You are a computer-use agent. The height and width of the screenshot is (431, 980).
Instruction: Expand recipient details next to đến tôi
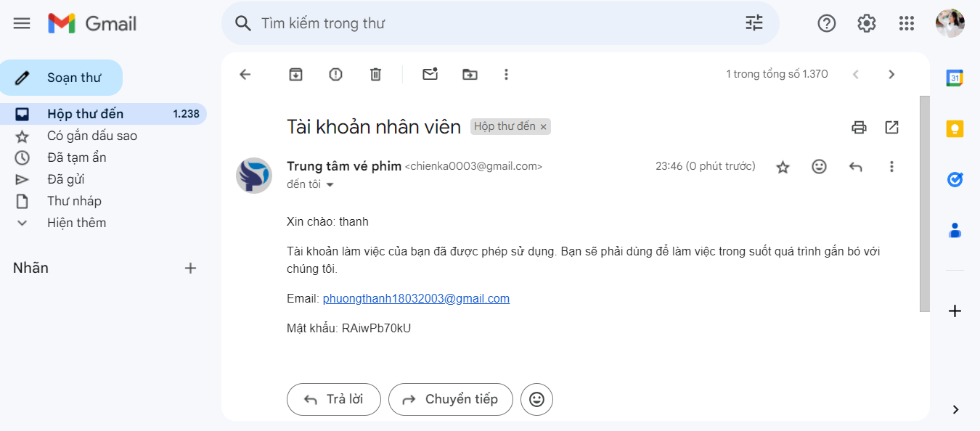point(330,185)
